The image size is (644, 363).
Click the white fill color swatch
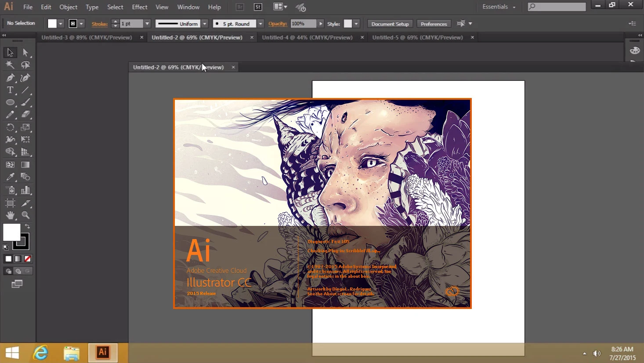pyautogui.click(x=11, y=232)
